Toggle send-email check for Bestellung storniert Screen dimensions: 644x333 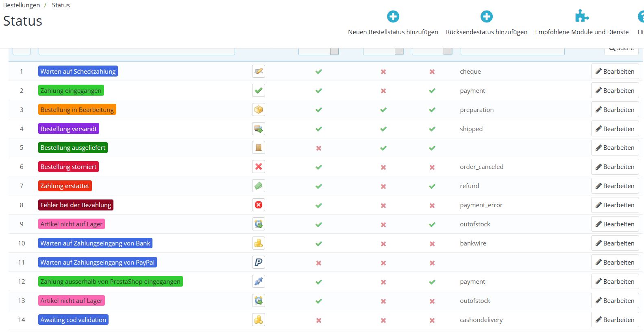[319, 167]
